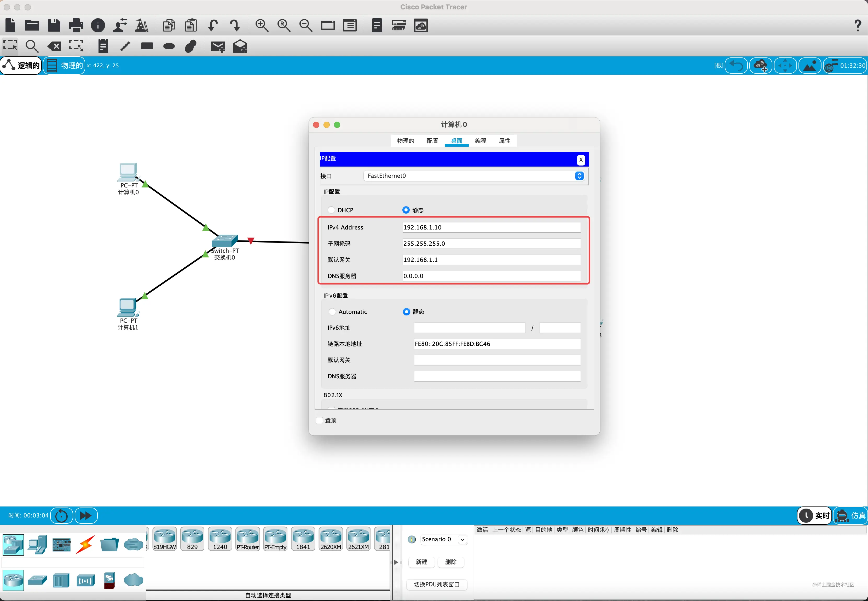868x601 pixels.
Task: Select the PT-Router device
Action: pos(248,539)
